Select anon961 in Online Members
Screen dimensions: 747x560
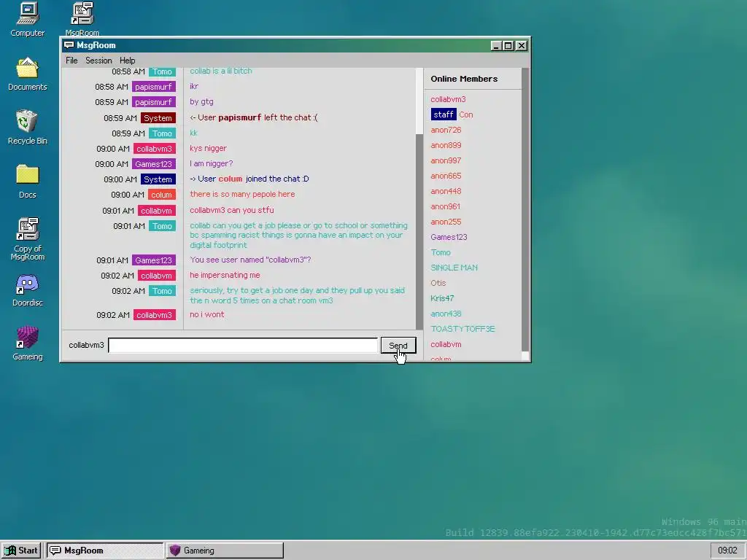pyautogui.click(x=446, y=206)
